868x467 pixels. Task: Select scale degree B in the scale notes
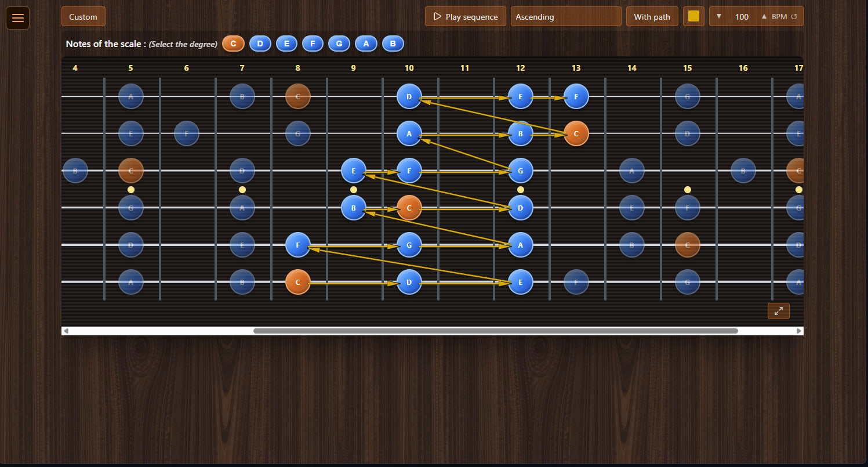[393, 44]
